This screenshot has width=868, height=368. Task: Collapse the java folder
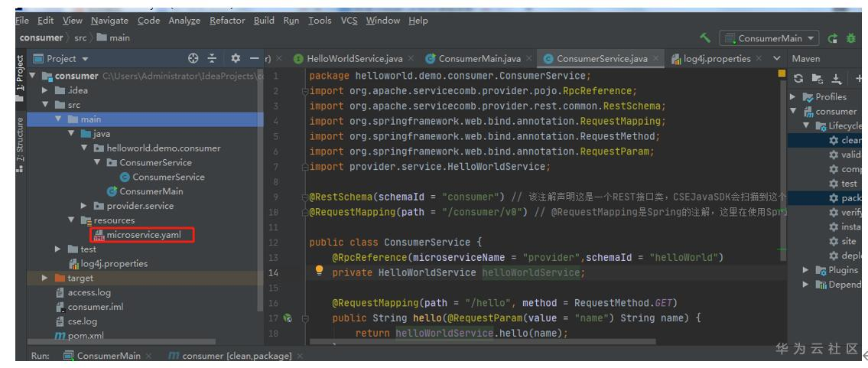coord(71,133)
